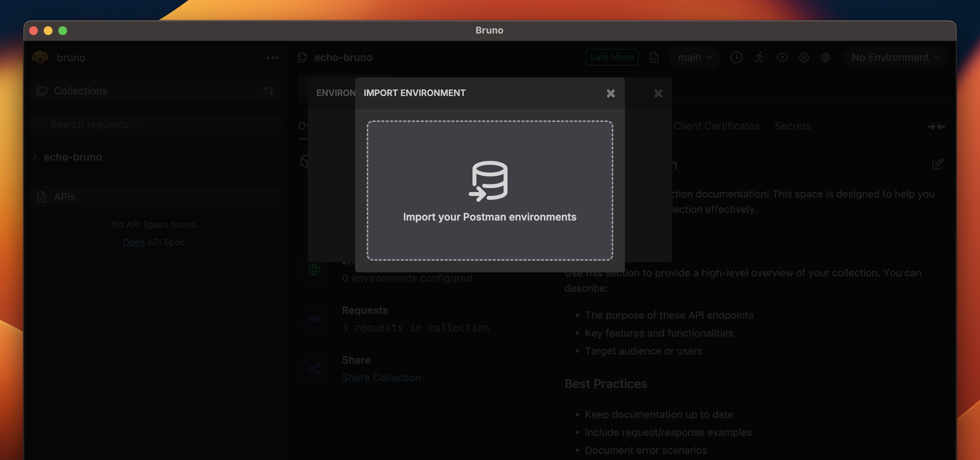
Task: Open request history via the clock icon
Action: pos(736,57)
